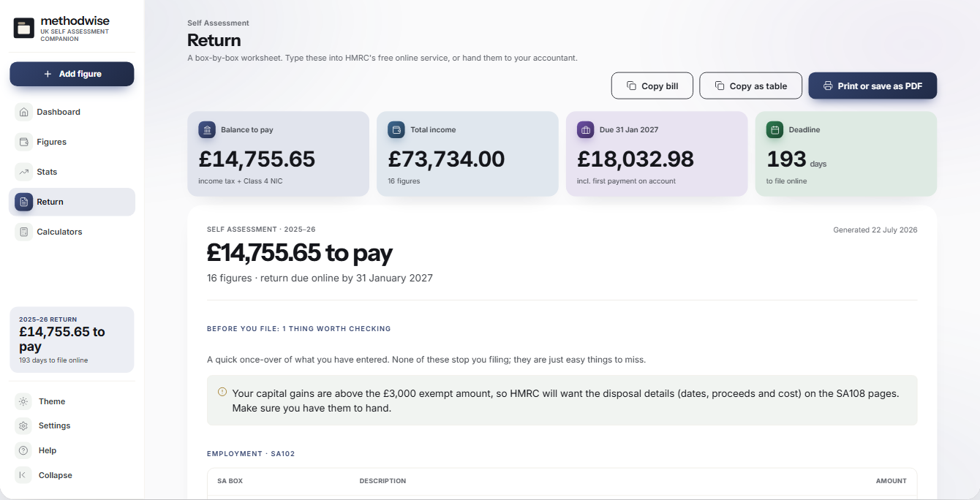This screenshot has width=980, height=500.
Task: Click the capital gains warning notice icon
Action: [x=222, y=392]
